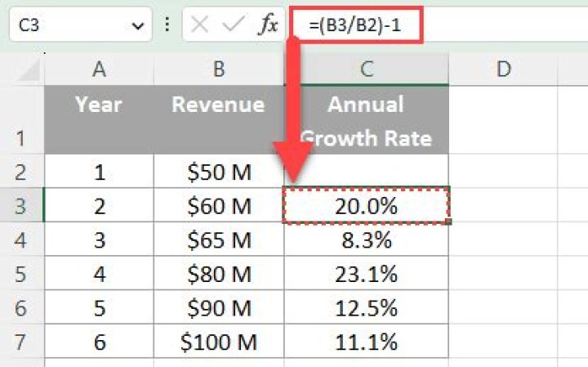Click the Cancel X icon in formula bar

[199, 25]
